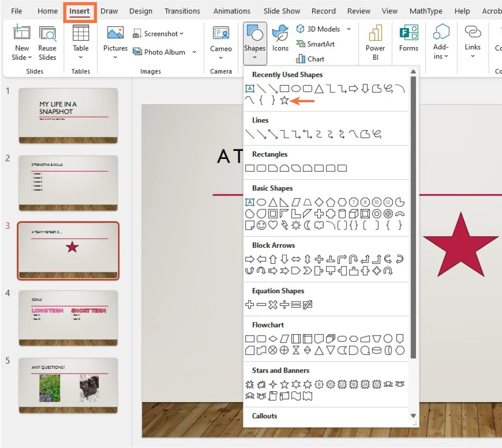Open the MathType ribbon tab

coord(426,11)
